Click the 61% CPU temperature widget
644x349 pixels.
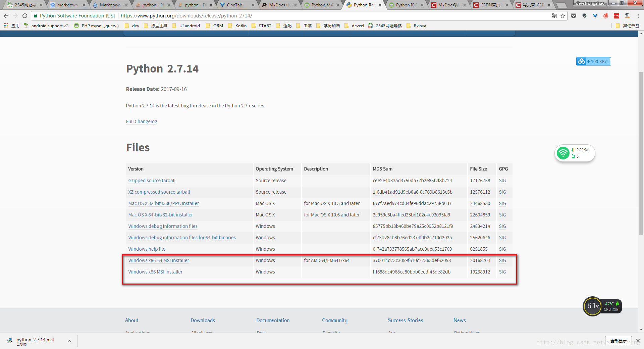click(602, 306)
